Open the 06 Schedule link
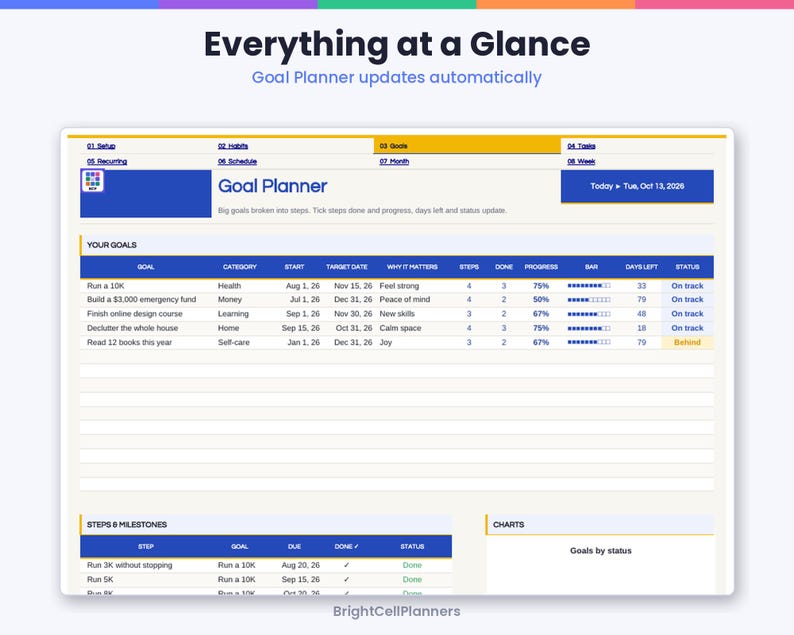The height and width of the screenshot is (635, 794). point(237,162)
